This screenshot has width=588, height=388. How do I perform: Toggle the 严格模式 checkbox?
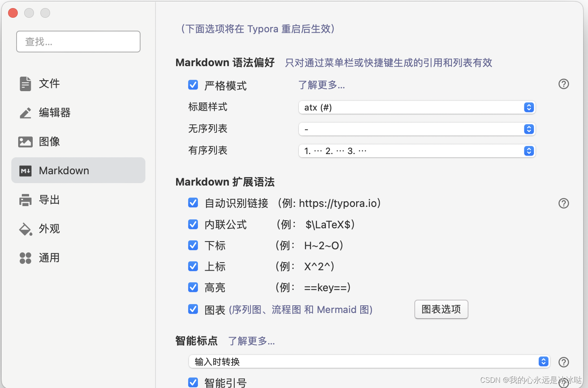193,85
